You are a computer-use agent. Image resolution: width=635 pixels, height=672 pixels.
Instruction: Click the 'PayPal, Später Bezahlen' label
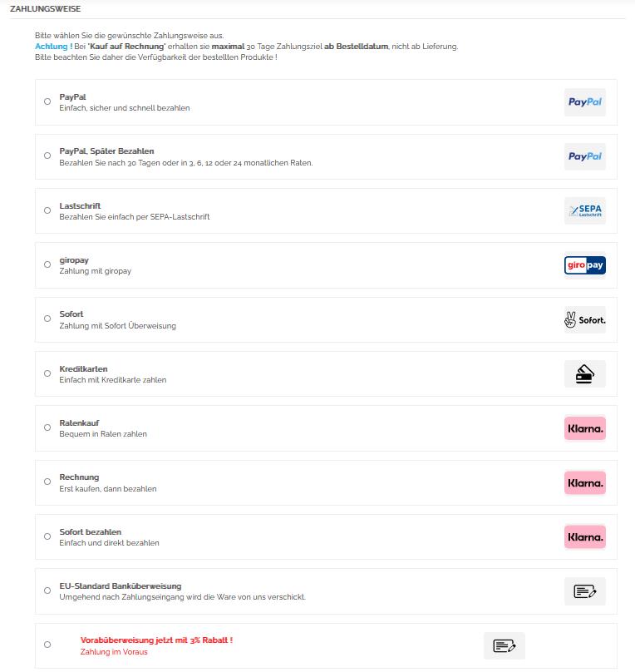point(106,151)
